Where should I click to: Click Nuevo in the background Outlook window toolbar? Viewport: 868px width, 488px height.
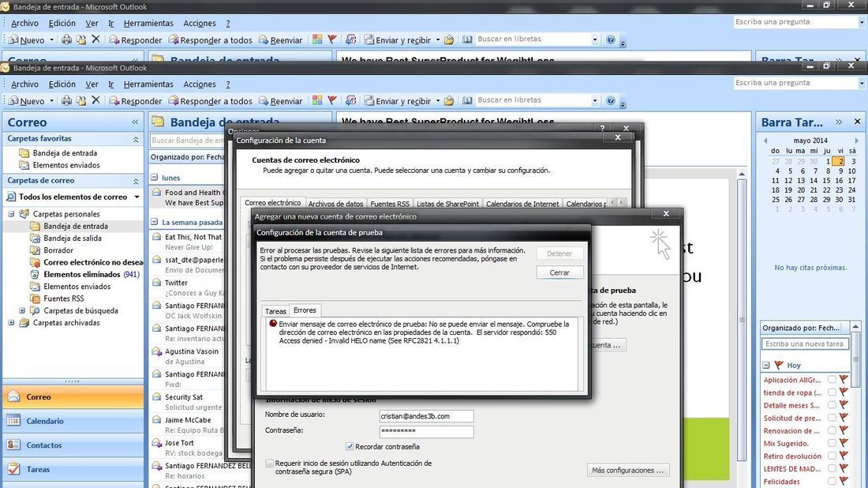click(x=27, y=40)
